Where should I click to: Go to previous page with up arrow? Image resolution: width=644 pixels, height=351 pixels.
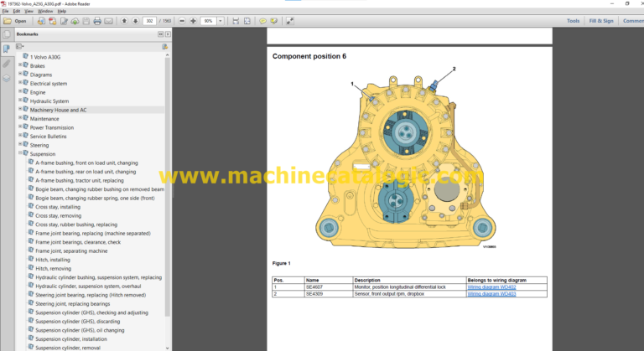[124, 21]
